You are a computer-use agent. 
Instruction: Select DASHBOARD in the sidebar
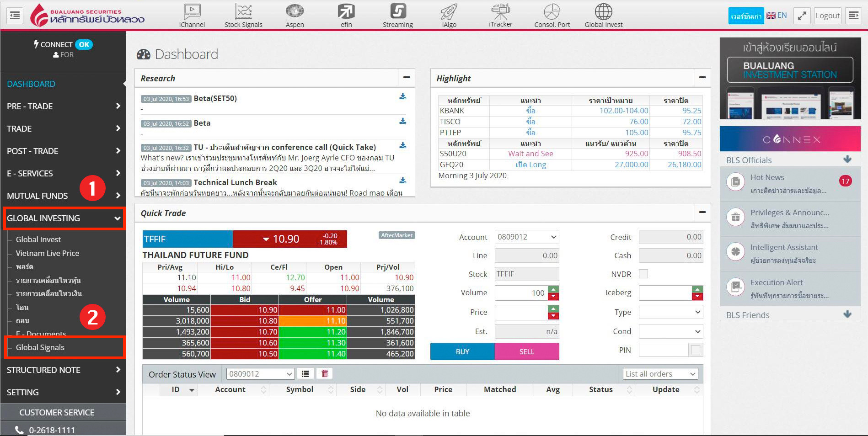63,84
